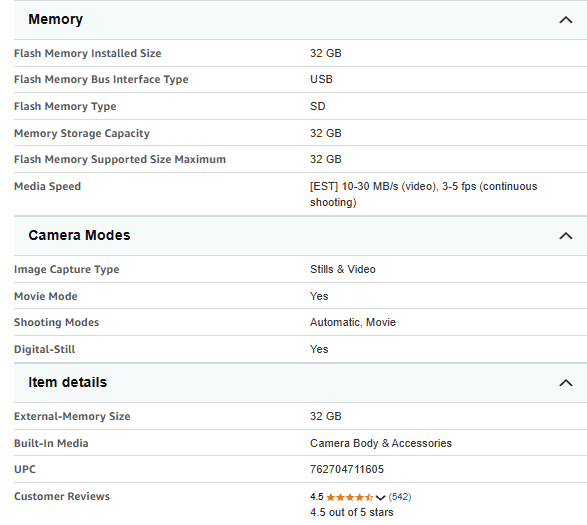This screenshot has height=525, width=587.
Task: Select the UPC label
Action: pyautogui.click(x=25, y=469)
